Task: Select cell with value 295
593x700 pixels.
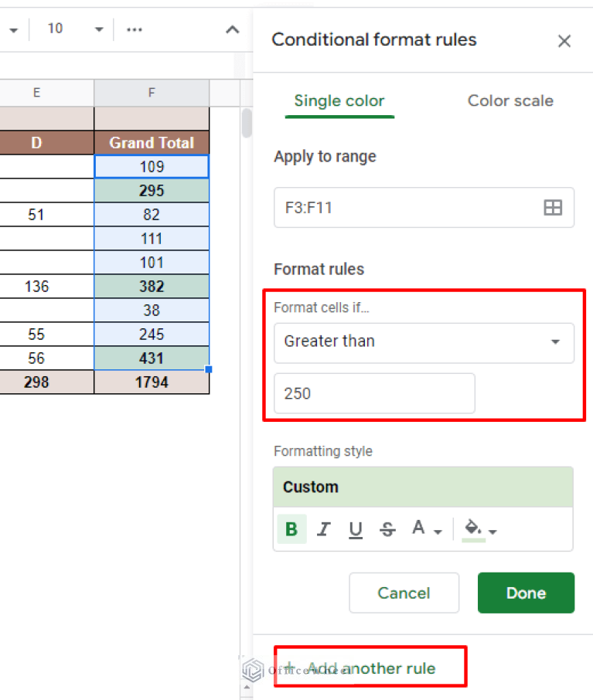Action: 152,191
